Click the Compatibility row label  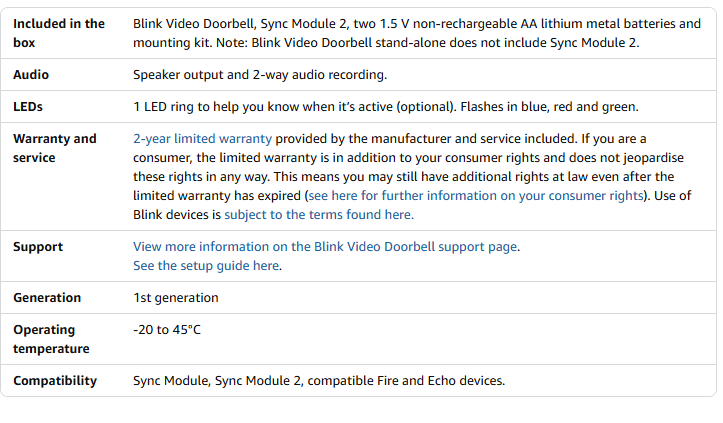[x=55, y=381]
